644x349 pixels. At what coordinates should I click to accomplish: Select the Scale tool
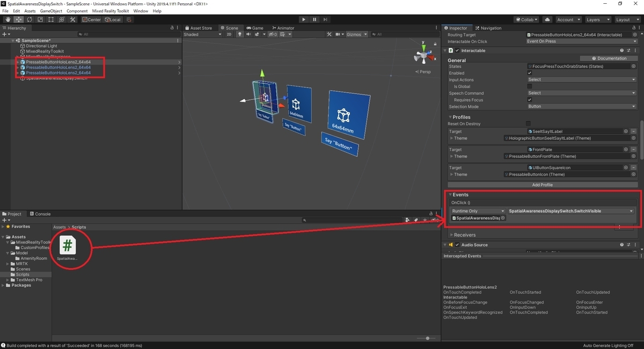pos(39,19)
